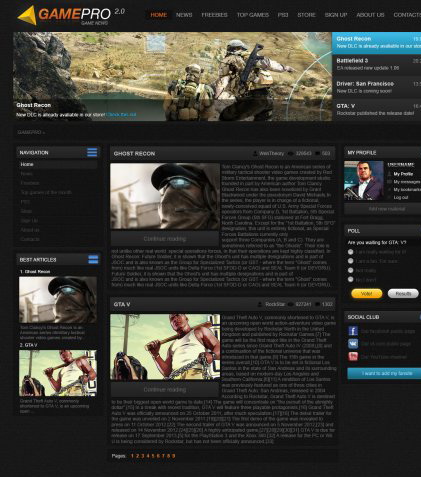
Task: Select the Ghost Recon slider tab
Action: [376, 43]
